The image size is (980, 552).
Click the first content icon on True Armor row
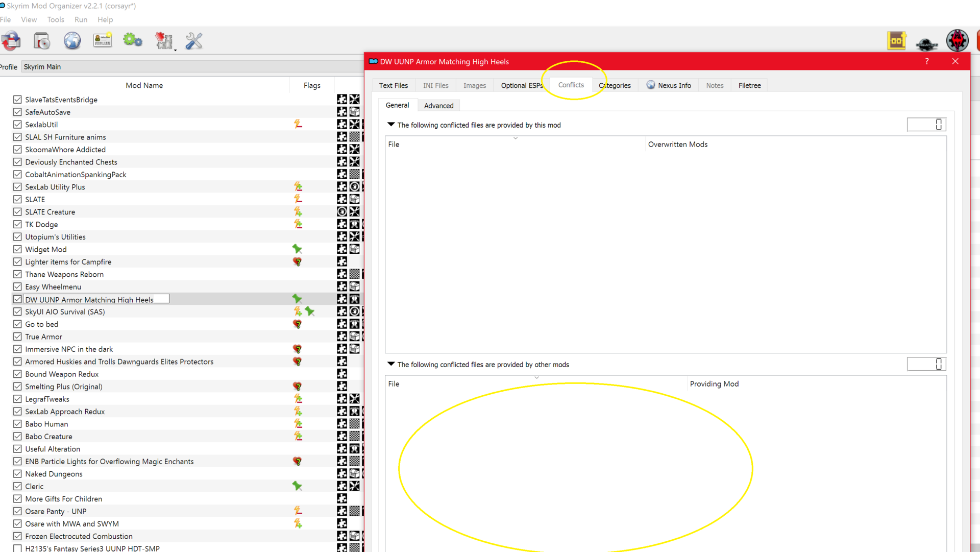click(x=342, y=337)
